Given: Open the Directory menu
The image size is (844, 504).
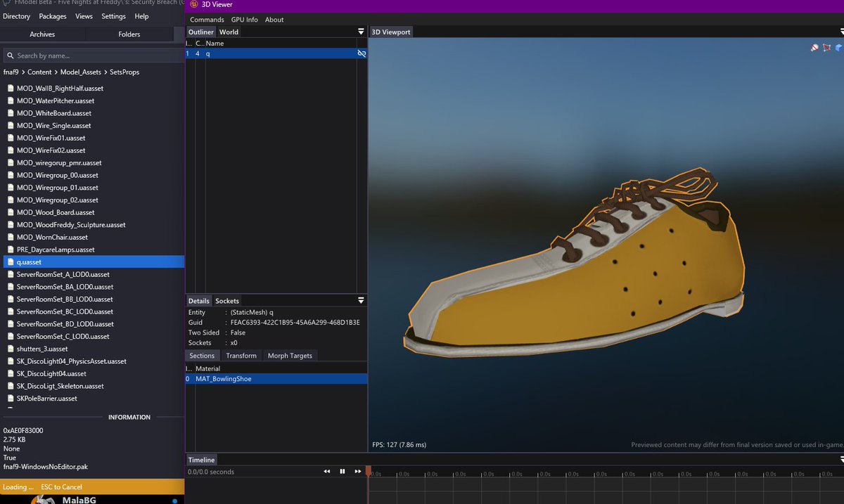Looking at the screenshot, I should [17, 16].
